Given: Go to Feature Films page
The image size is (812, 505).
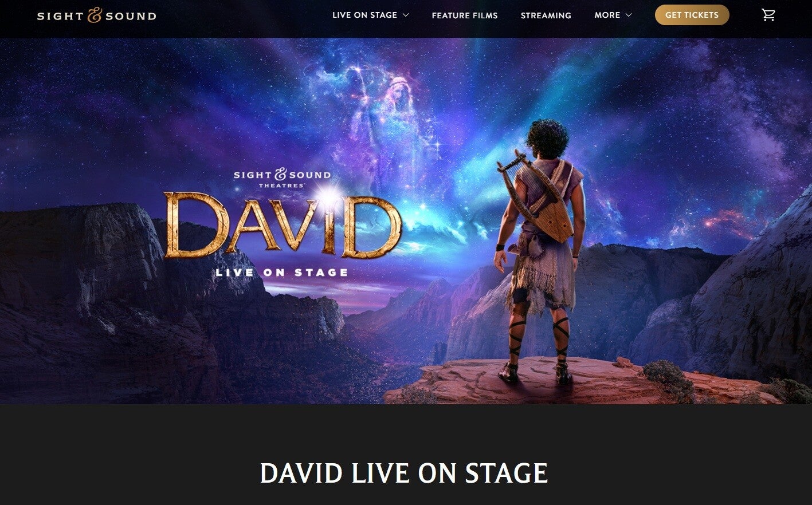Looking at the screenshot, I should point(465,15).
